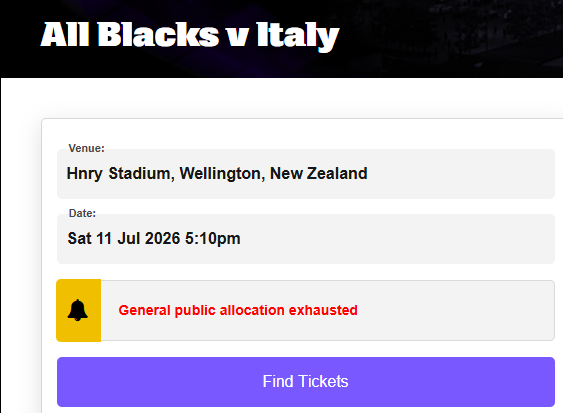563x413 pixels.
Task: Click the General public allocation exhausted message
Action: (238, 310)
